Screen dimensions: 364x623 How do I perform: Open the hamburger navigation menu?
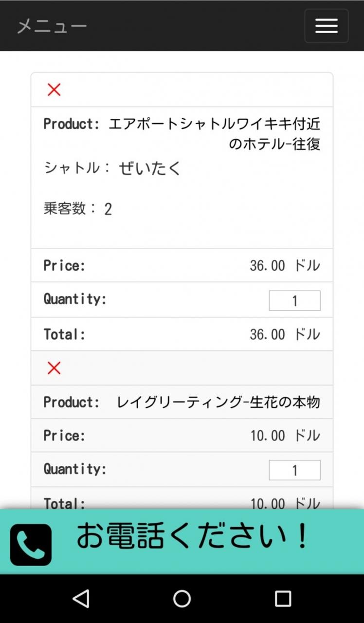click(x=326, y=26)
